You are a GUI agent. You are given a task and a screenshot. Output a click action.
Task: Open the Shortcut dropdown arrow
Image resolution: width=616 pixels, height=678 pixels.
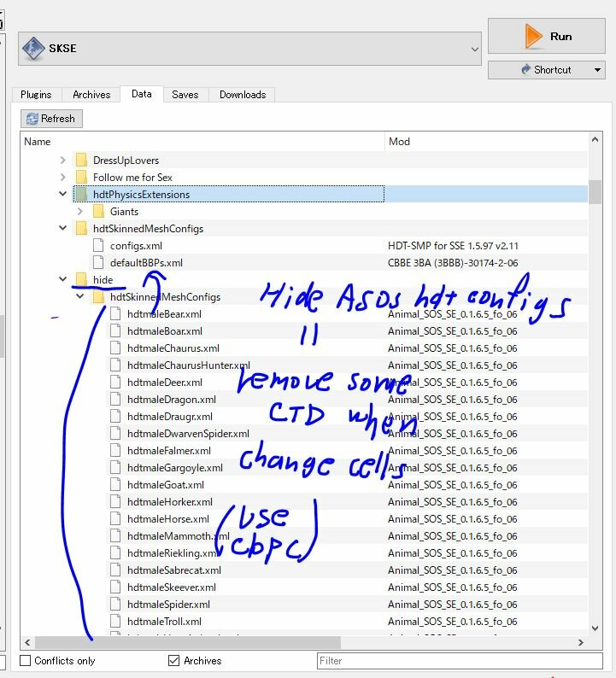pyautogui.click(x=597, y=70)
